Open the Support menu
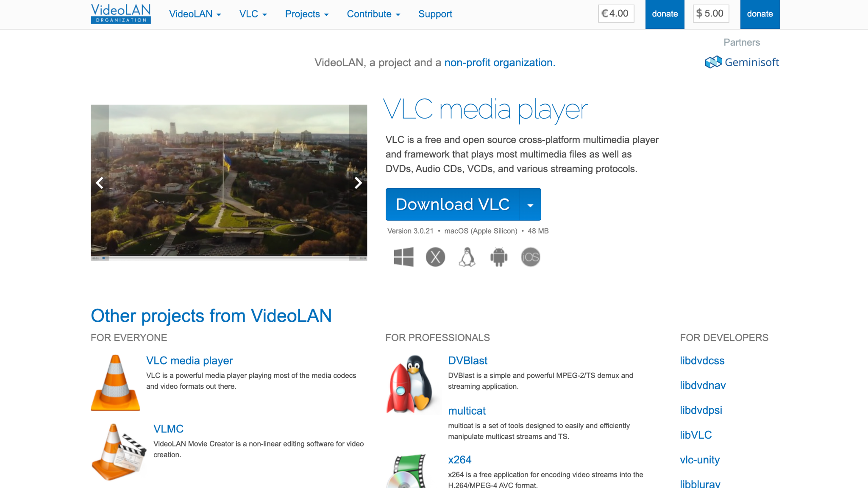The width and height of the screenshot is (868, 488). click(435, 14)
